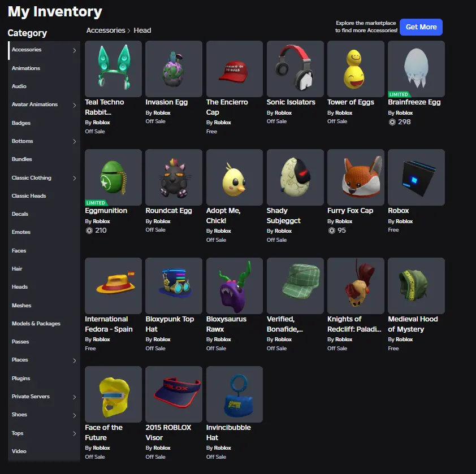The width and height of the screenshot is (476, 474).
Task: Select the Video category
Action: (x=44, y=451)
